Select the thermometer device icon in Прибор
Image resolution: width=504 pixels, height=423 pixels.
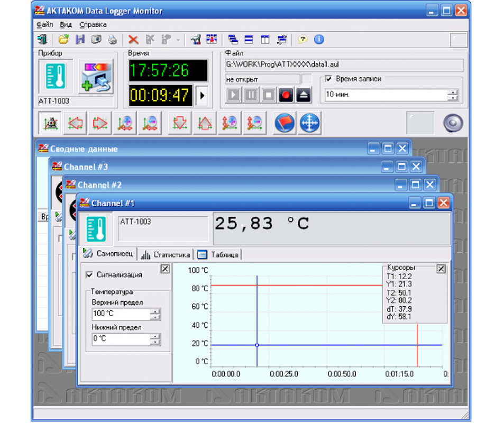[56, 76]
